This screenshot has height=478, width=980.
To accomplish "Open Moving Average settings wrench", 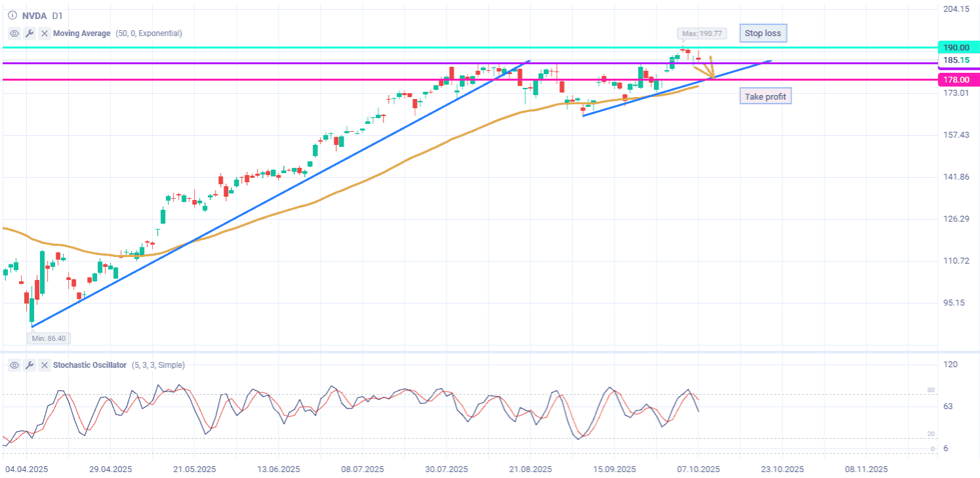I will [x=30, y=33].
